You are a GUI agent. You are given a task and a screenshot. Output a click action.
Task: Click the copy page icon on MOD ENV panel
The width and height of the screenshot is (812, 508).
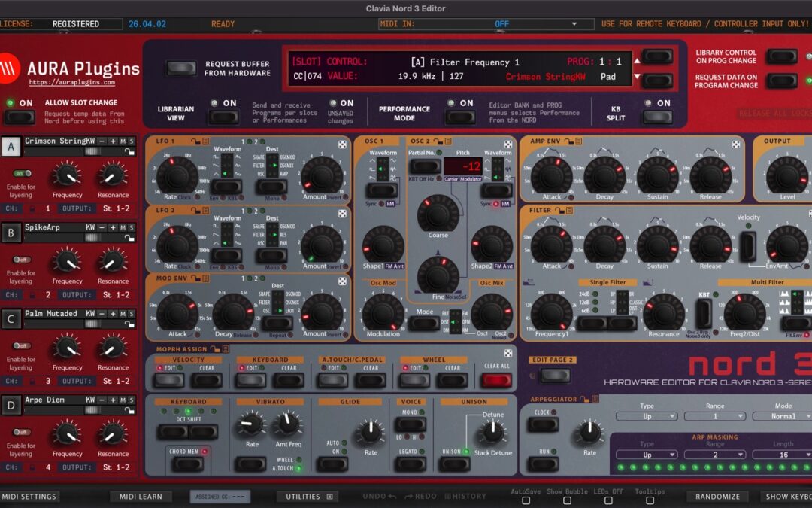[205, 278]
